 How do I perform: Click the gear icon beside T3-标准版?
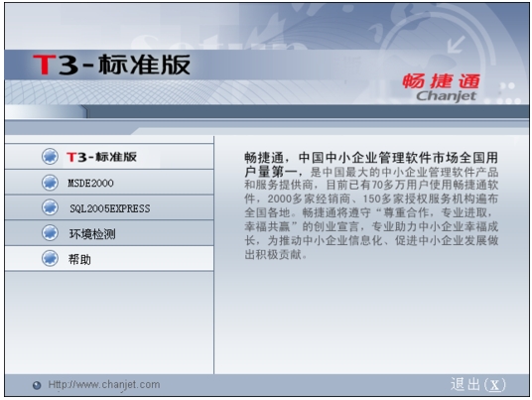point(50,157)
